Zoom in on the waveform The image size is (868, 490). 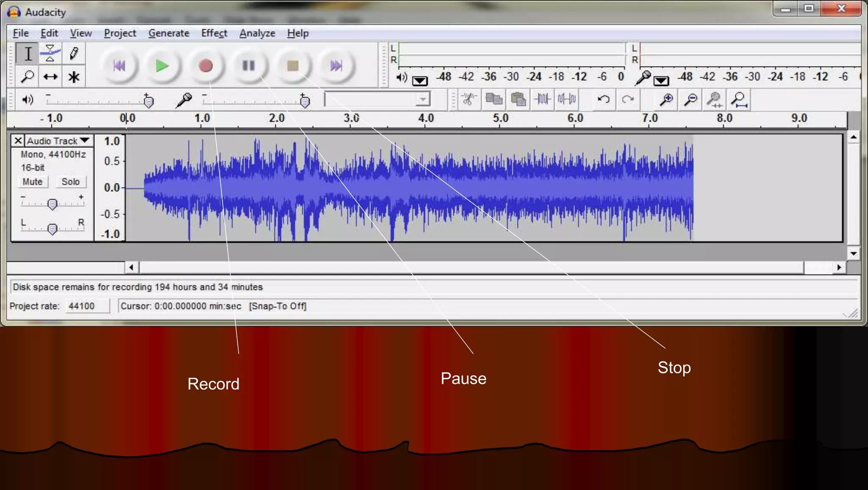pyautogui.click(x=666, y=100)
